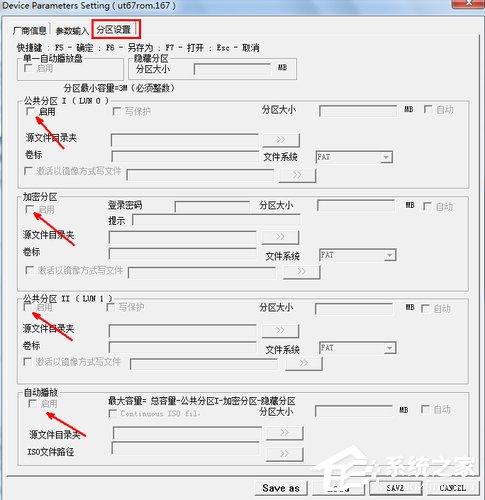Click 分区大小 field in 加密分区
Image resolution: width=485 pixels, height=500 pixels.
click(x=356, y=205)
